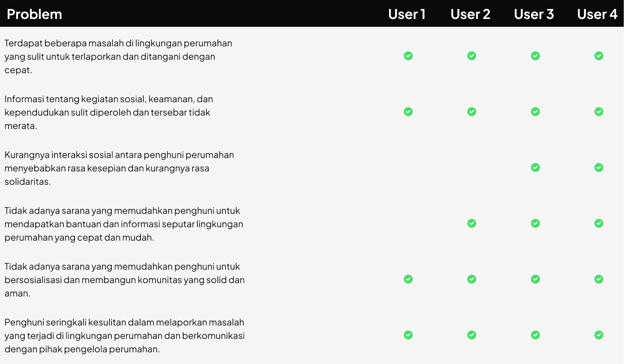Select User 3 checkmark for 'Informasi tentang kegiatan sosial'
Screen dimensions: 626x364
click(535, 112)
